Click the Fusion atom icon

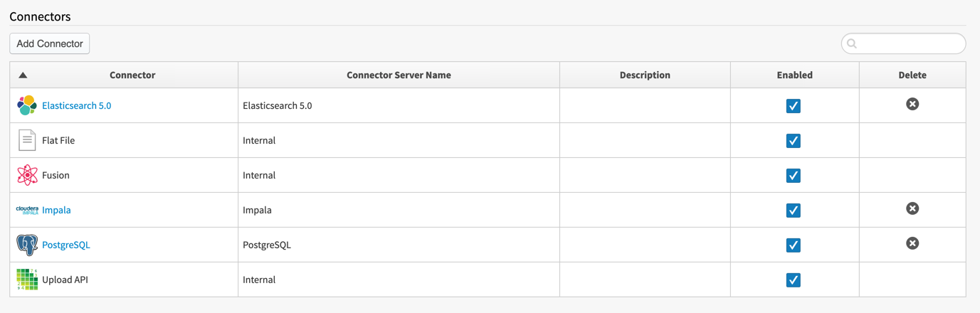pyautogui.click(x=27, y=175)
